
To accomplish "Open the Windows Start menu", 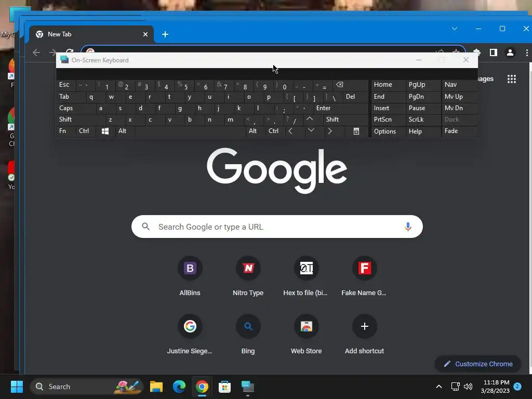I will click(17, 387).
